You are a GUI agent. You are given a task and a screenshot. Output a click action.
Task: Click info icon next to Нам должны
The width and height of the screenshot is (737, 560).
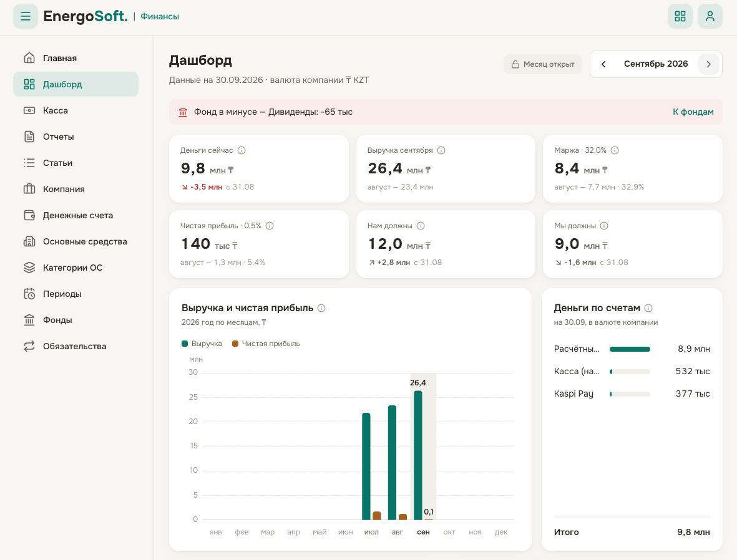(x=421, y=226)
